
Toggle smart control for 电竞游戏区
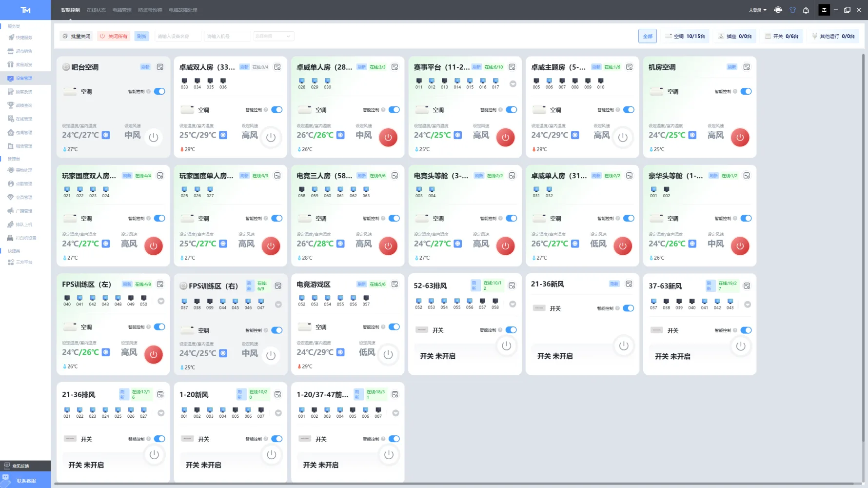394,327
